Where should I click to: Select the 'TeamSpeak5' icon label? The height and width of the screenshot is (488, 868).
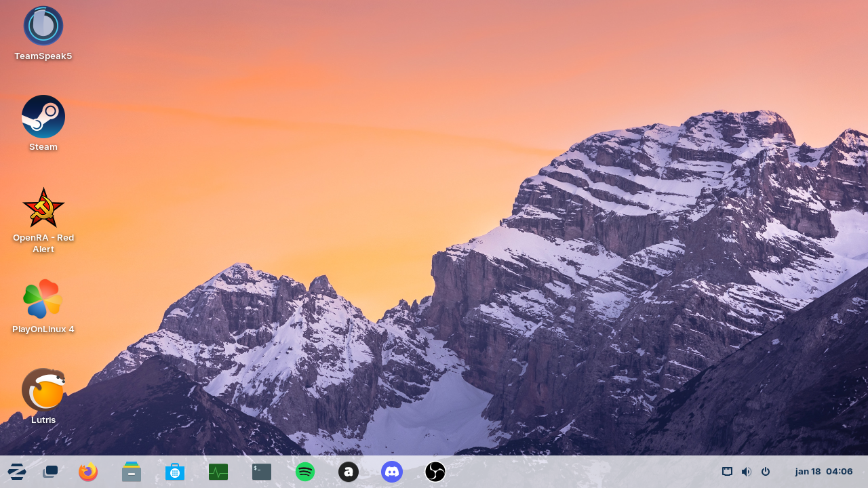pos(43,56)
